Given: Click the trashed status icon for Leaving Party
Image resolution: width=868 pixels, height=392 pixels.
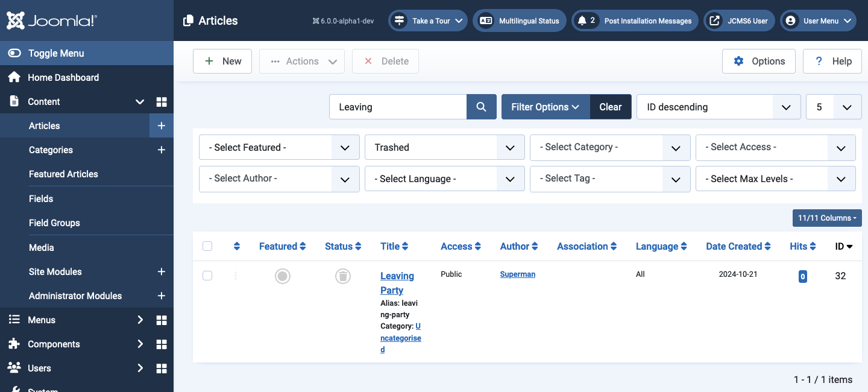Looking at the screenshot, I should tap(343, 276).
